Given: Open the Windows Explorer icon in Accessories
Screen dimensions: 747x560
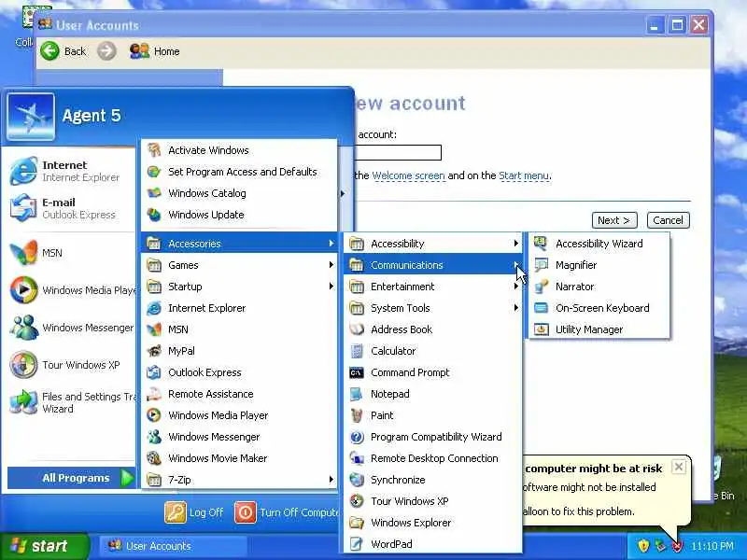Looking at the screenshot, I should pos(357,523).
